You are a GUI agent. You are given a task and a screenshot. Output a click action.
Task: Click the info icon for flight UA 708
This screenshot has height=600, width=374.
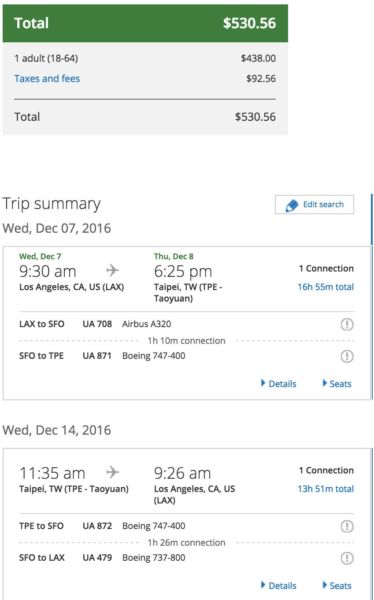pyautogui.click(x=347, y=324)
